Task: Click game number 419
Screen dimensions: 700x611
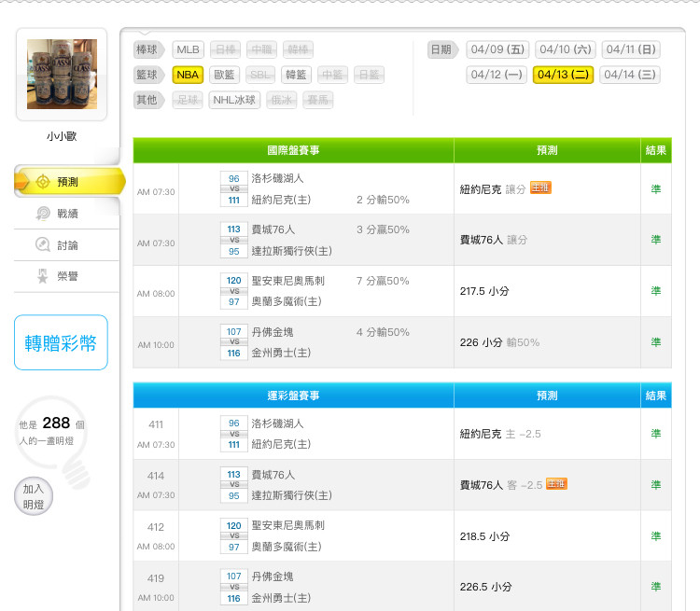Action: pyautogui.click(x=156, y=578)
